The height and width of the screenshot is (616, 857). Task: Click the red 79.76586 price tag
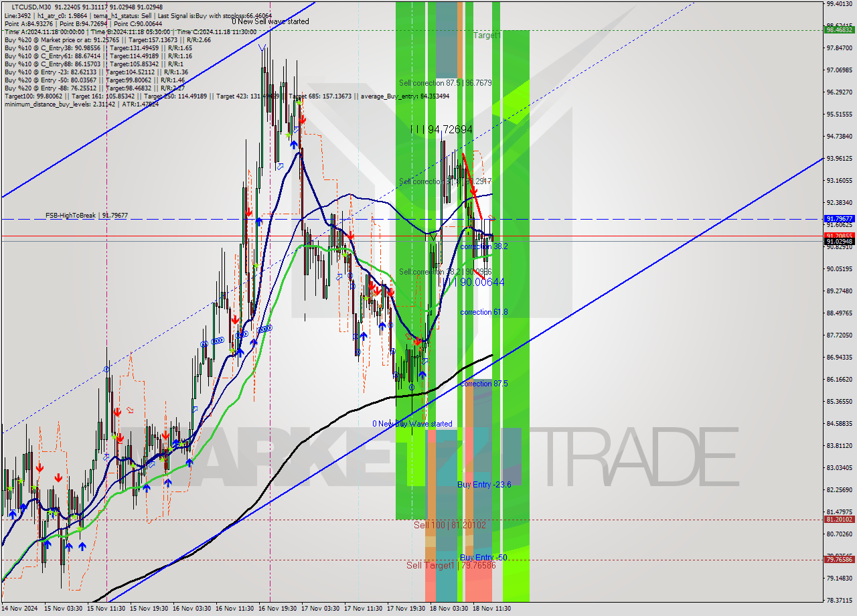[x=840, y=559]
